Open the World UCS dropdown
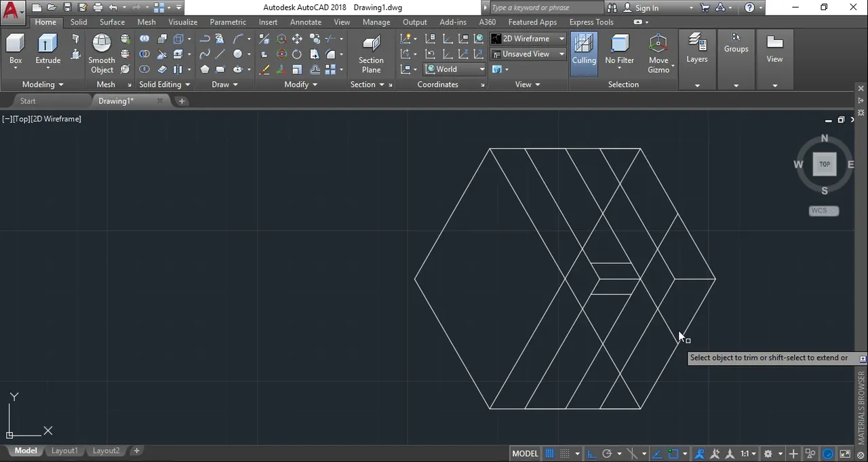This screenshot has height=462, width=868. click(455, 69)
